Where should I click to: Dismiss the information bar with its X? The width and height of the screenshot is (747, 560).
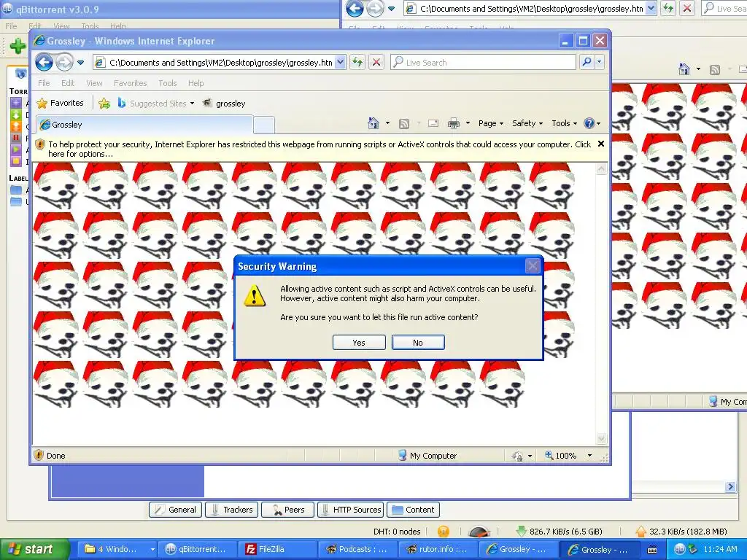point(601,144)
